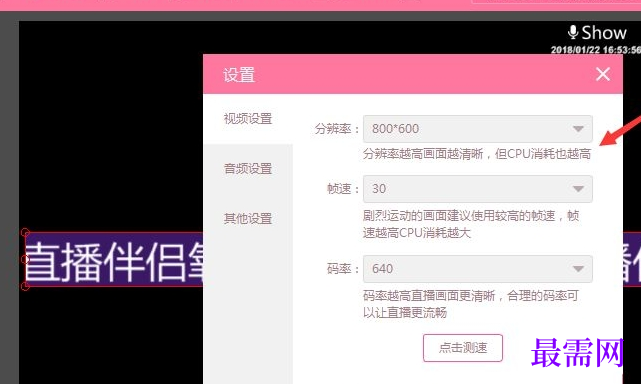Click the 码率 label

click(343, 269)
